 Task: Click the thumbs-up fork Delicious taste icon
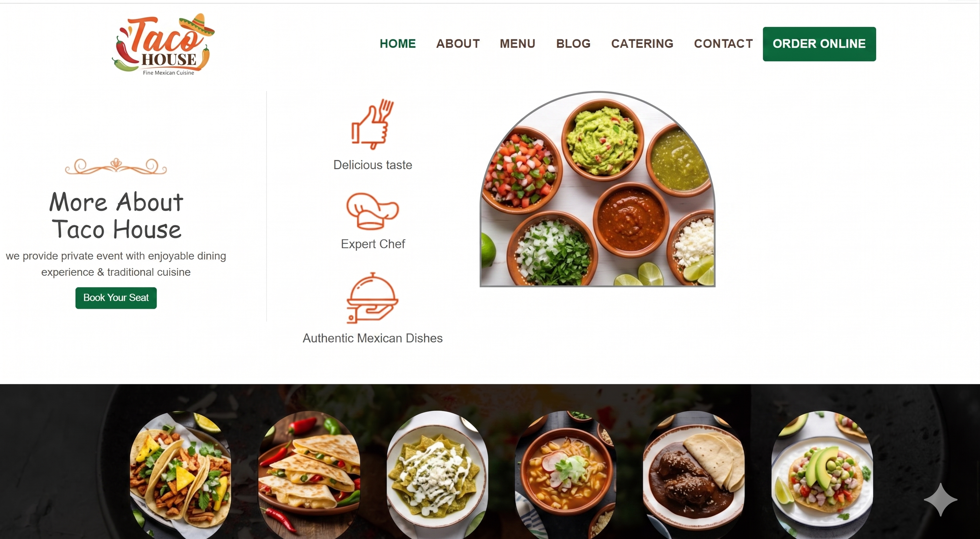coord(372,124)
